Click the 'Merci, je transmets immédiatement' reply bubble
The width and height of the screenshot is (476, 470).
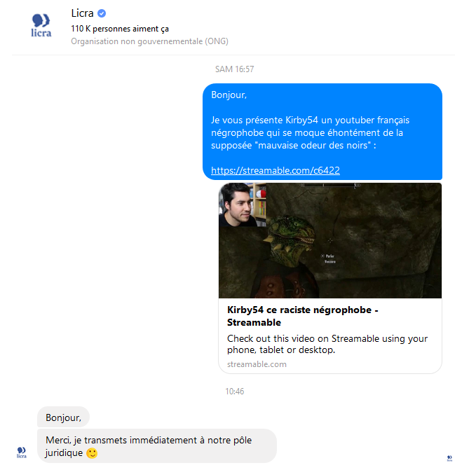click(x=156, y=446)
